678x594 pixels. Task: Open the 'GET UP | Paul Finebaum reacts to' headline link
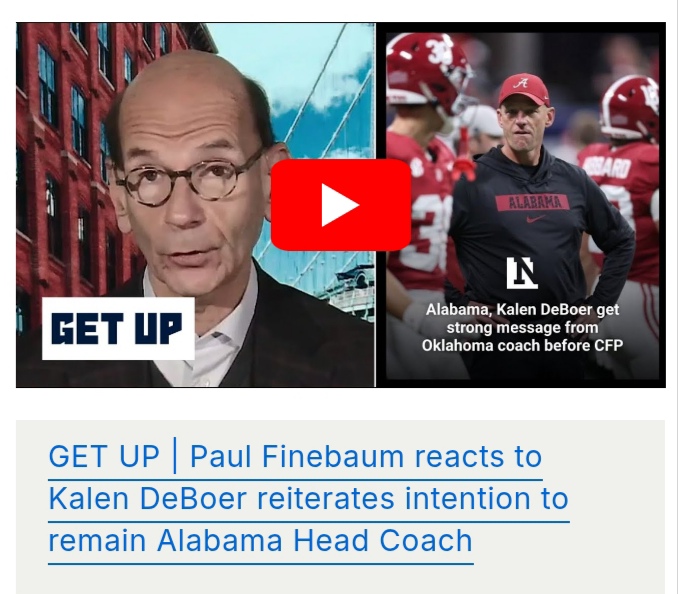(295, 456)
